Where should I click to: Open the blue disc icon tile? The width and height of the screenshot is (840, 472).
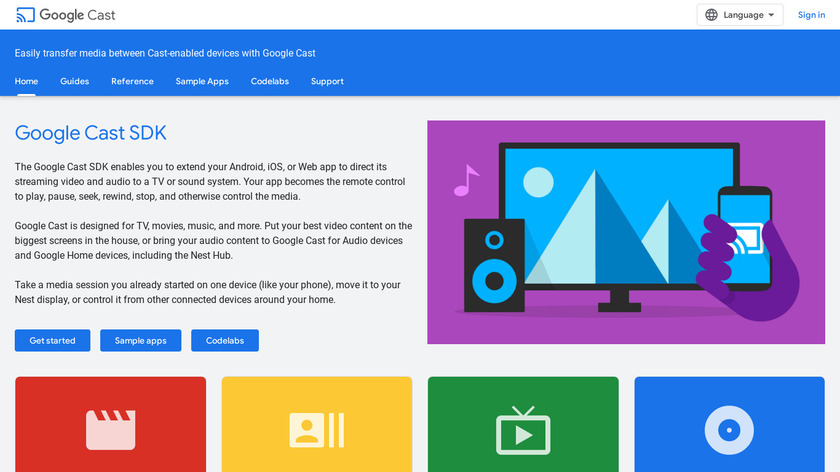(x=729, y=424)
